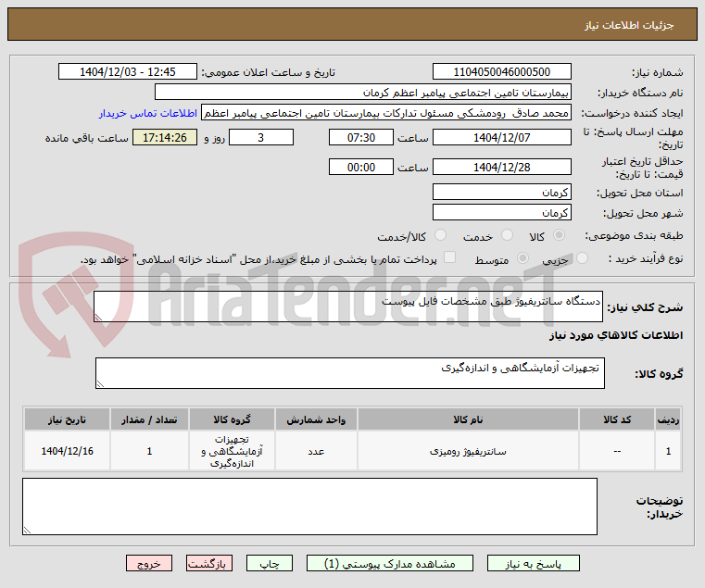Select the 'خدمت' radio button
The image size is (705, 588).
[507, 234]
